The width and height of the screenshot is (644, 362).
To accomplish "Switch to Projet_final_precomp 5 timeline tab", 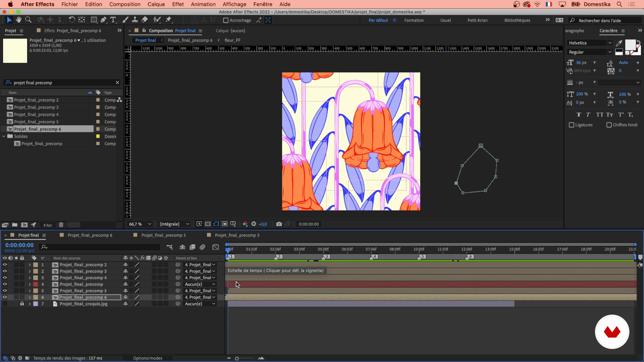I will [163, 235].
